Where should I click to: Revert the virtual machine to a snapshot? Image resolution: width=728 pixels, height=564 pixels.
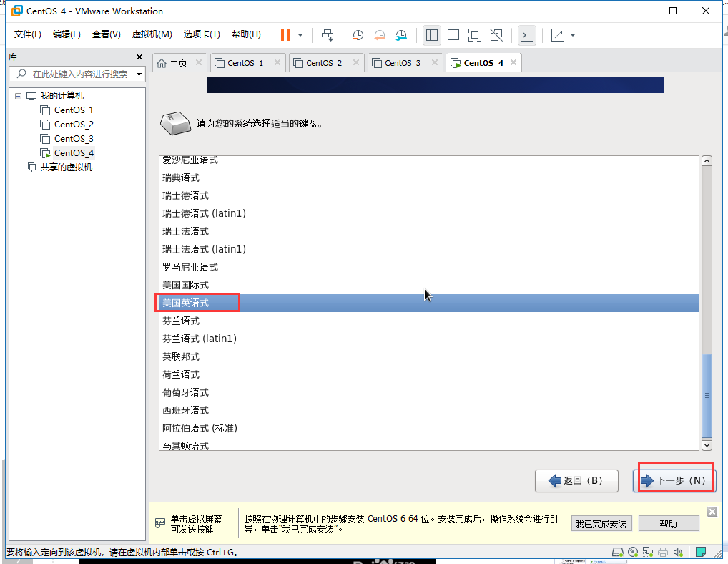[x=379, y=35]
